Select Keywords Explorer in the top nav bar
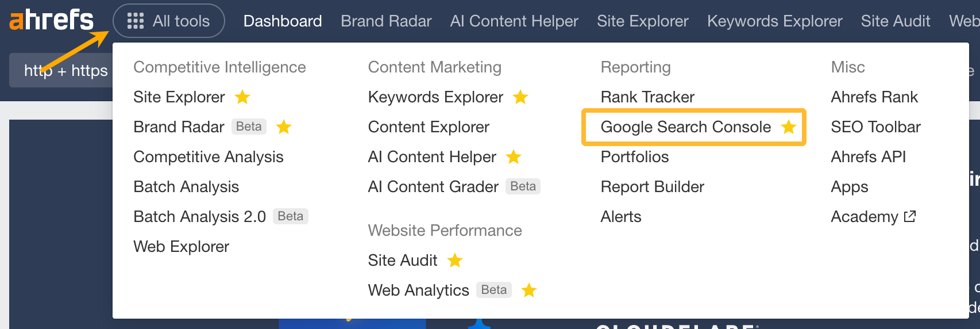 coord(774,21)
